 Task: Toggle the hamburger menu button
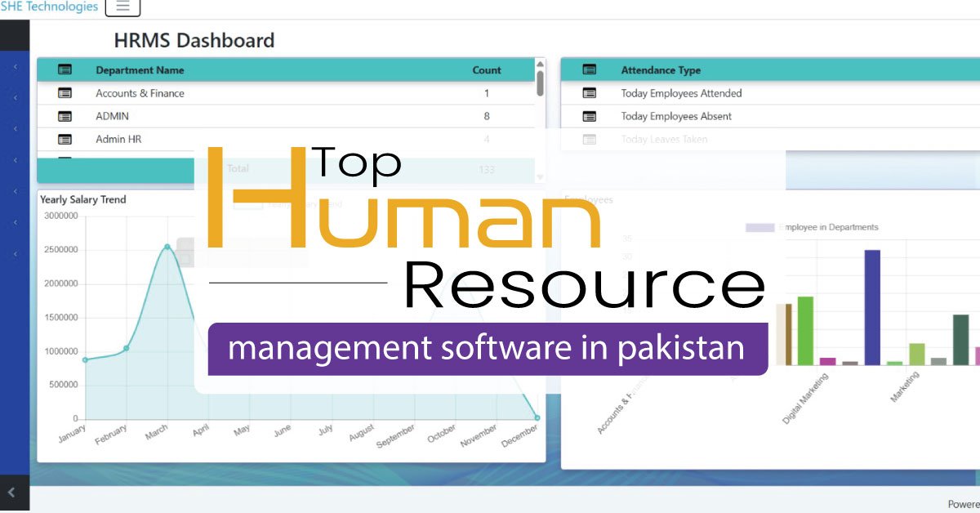[x=122, y=7]
